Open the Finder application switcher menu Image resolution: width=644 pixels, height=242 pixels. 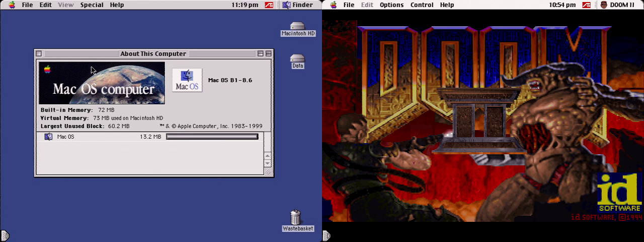(298, 5)
